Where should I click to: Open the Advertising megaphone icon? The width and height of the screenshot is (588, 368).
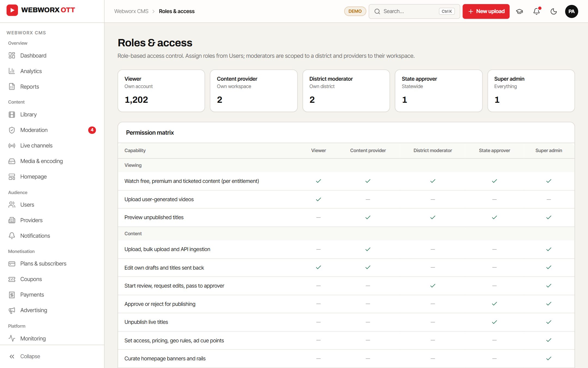(12, 310)
